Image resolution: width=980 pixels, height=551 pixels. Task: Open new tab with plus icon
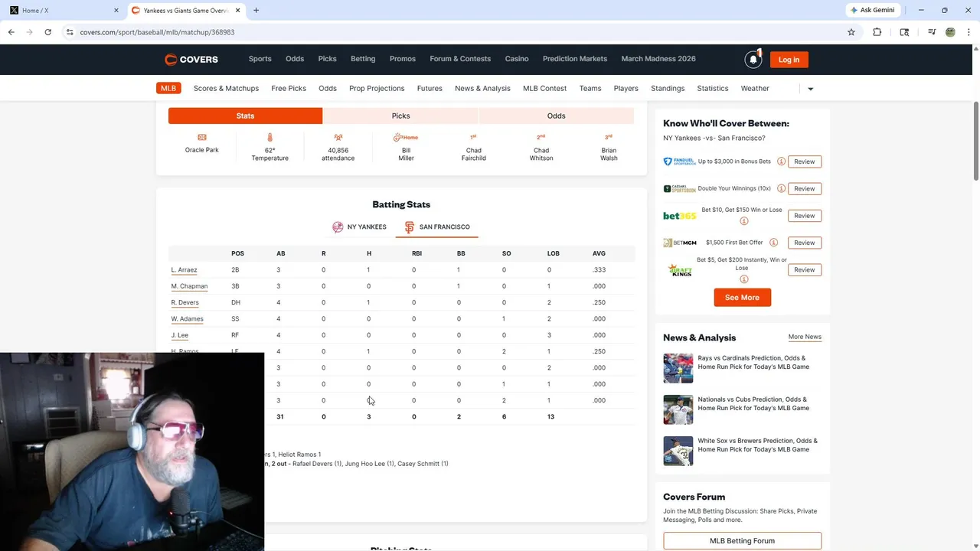[x=256, y=10]
